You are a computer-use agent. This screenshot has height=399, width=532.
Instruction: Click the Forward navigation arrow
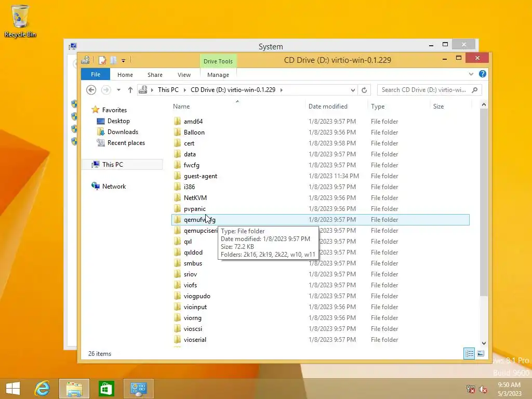click(106, 90)
